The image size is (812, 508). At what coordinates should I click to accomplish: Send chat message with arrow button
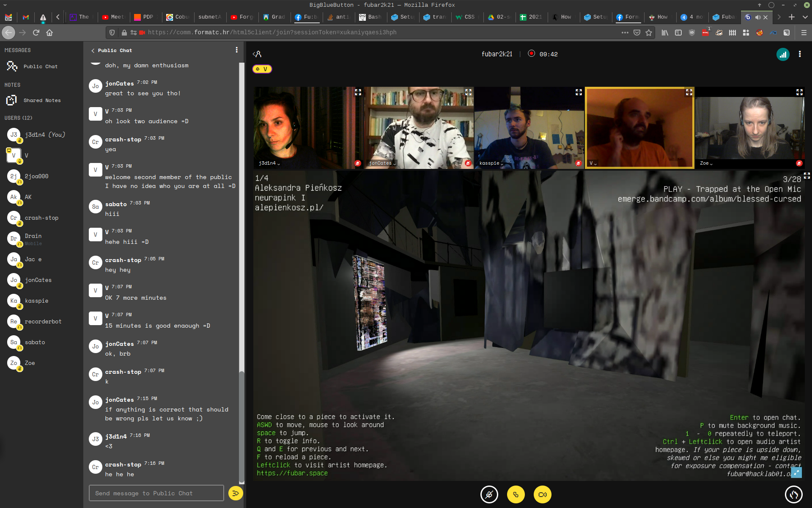tap(236, 493)
